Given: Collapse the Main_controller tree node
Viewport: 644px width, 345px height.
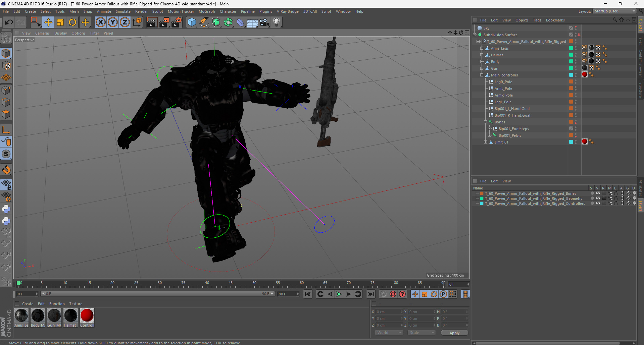Looking at the screenshot, I should tap(482, 75).
